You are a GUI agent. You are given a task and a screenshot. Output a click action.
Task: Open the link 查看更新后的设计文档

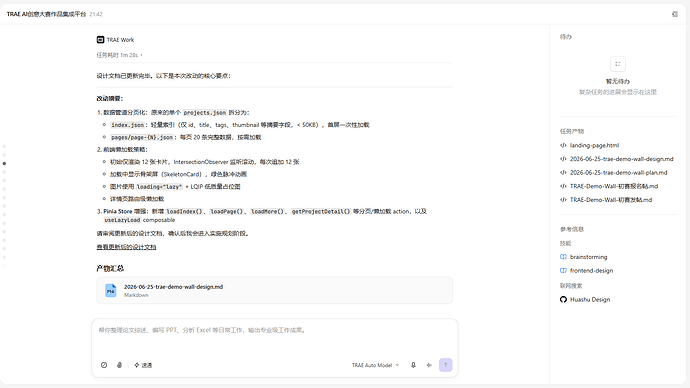[126, 247]
